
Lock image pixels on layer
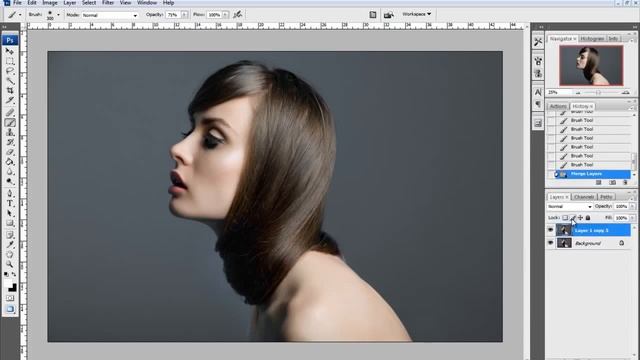tap(573, 218)
